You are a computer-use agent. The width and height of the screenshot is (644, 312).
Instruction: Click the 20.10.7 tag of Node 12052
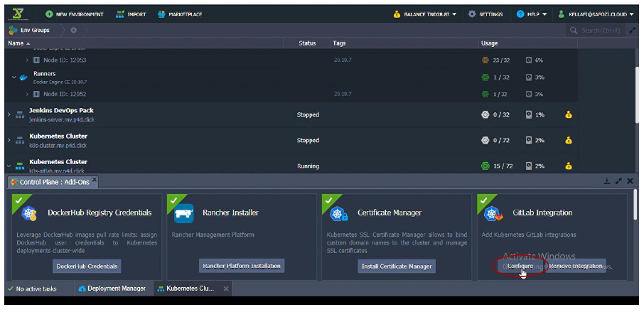343,94
